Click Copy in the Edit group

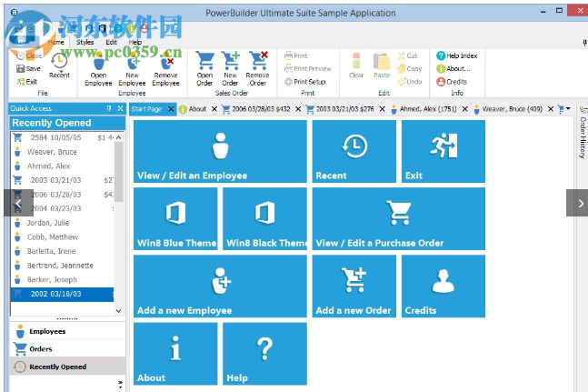(410, 68)
